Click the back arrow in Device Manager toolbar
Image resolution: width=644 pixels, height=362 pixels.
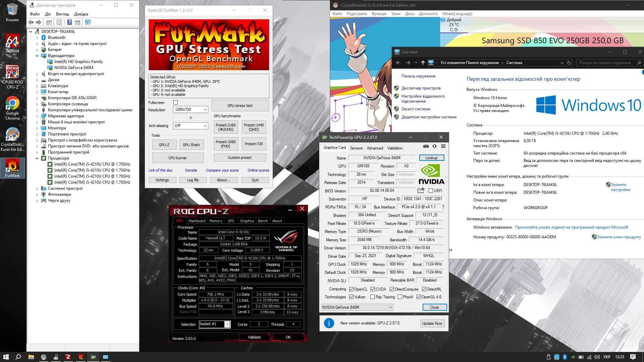pyautogui.click(x=31, y=22)
